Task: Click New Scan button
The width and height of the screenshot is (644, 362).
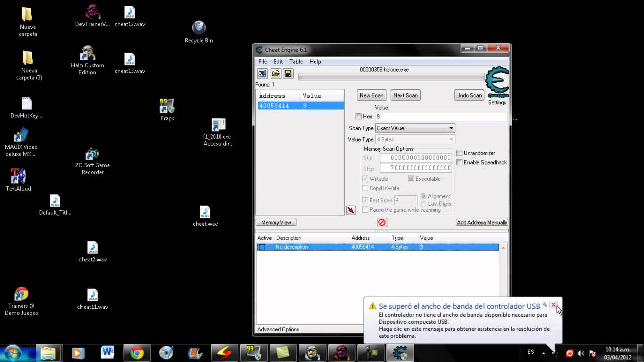Action: click(372, 95)
